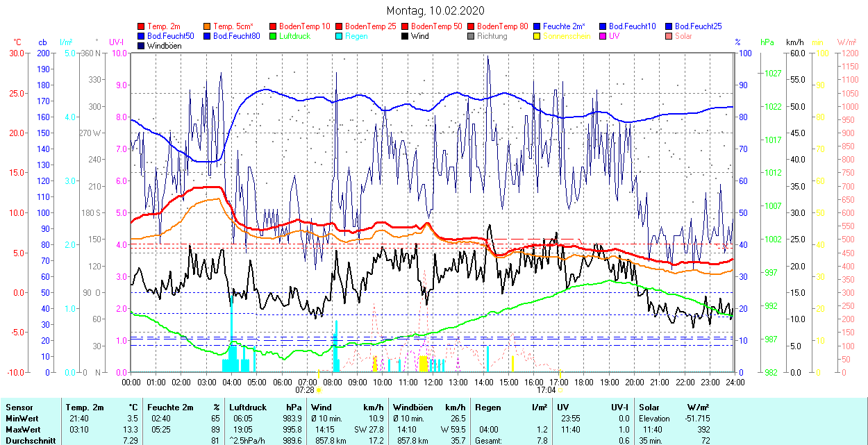This screenshot has height=445, width=868.
Task: Click the magenta UV legend square
Action: click(603, 36)
